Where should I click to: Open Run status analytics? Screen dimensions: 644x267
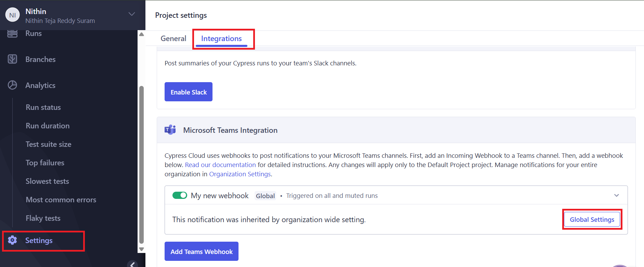(x=43, y=107)
